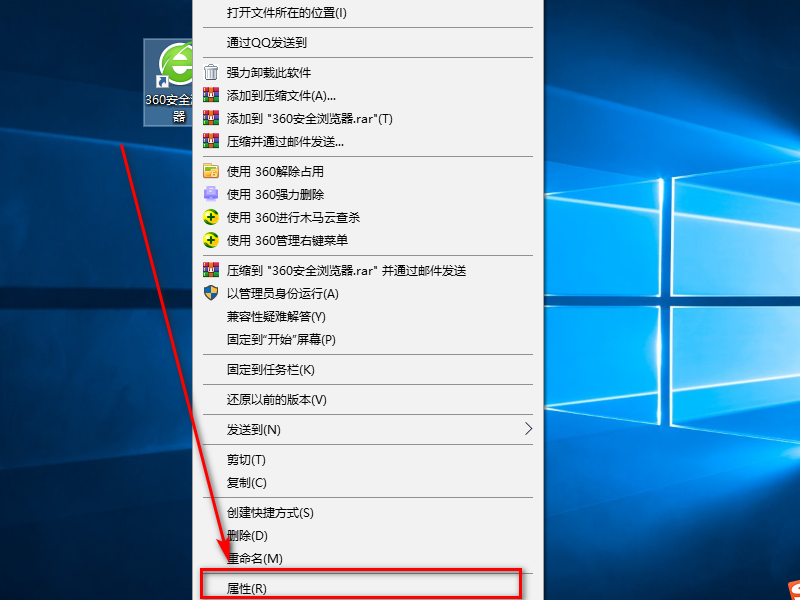Open the 发送到(N) submenu

click(368, 430)
